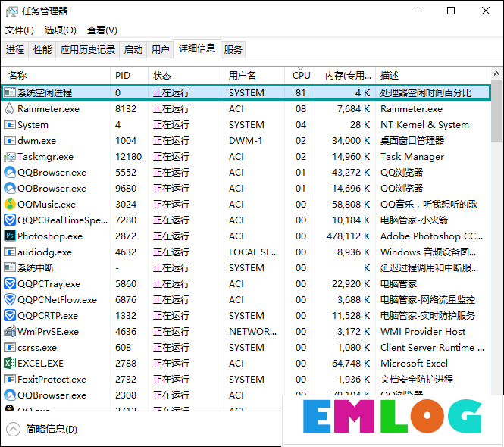Sort by the 内存(专用... column header
This screenshot has width=504, height=447.
click(x=345, y=76)
